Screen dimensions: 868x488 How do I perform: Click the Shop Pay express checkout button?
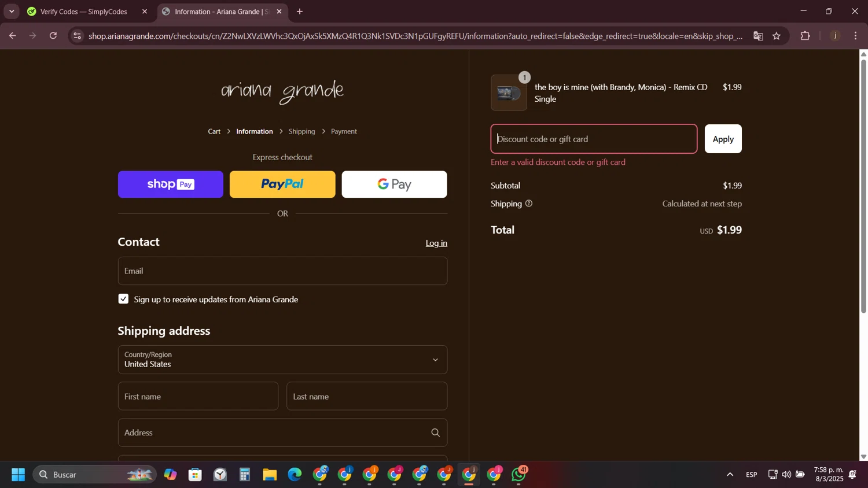coord(170,184)
